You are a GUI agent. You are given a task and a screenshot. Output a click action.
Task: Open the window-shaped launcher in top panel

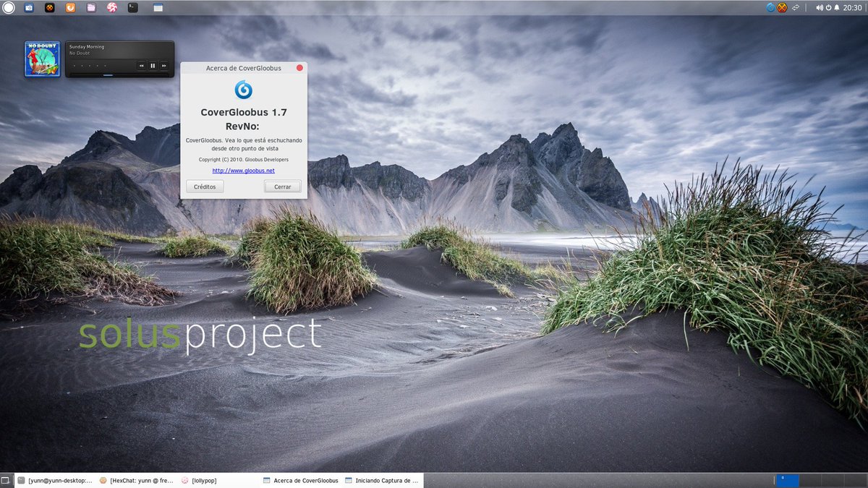tap(158, 8)
